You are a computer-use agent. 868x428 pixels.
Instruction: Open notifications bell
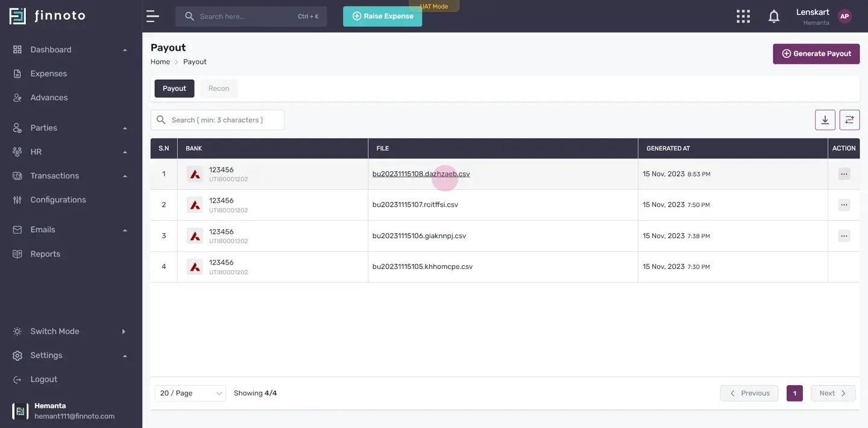click(x=774, y=16)
